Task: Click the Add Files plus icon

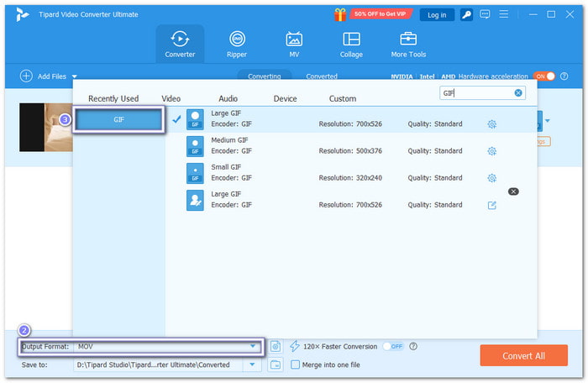Action: coord(26,76)
